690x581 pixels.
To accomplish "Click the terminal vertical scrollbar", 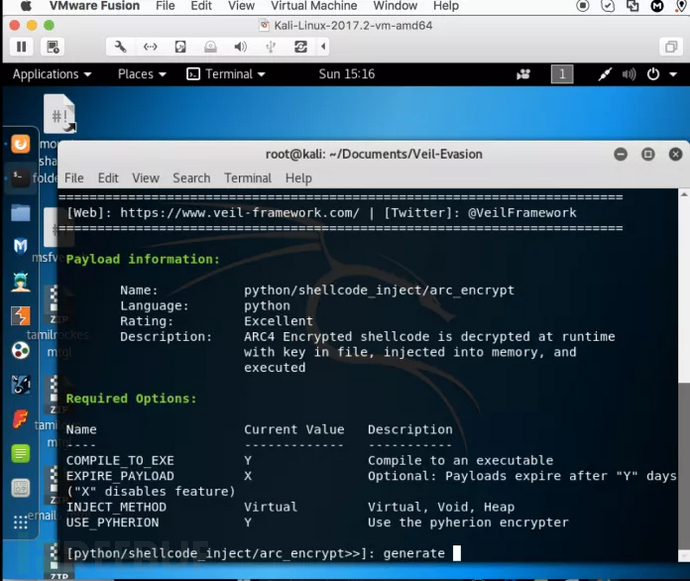I will [684, 467].
